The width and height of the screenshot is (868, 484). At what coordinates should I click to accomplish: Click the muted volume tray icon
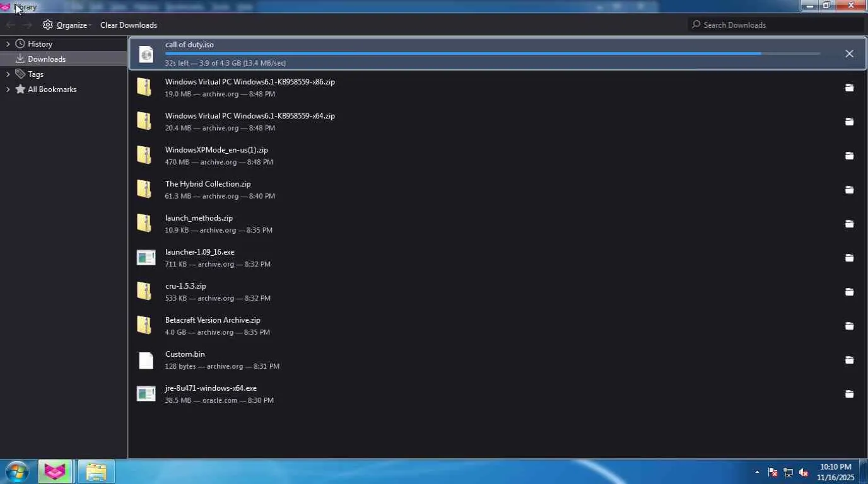point(804,472)
